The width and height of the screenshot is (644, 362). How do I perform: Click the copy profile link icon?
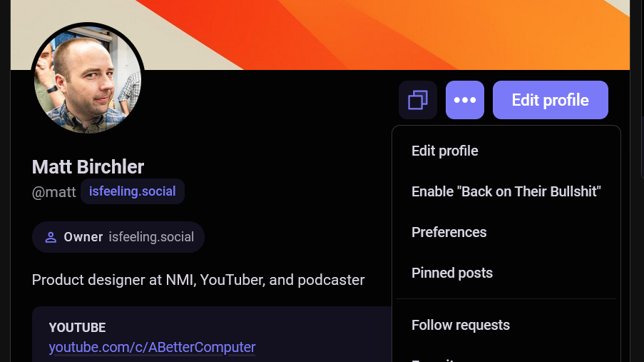418,100
